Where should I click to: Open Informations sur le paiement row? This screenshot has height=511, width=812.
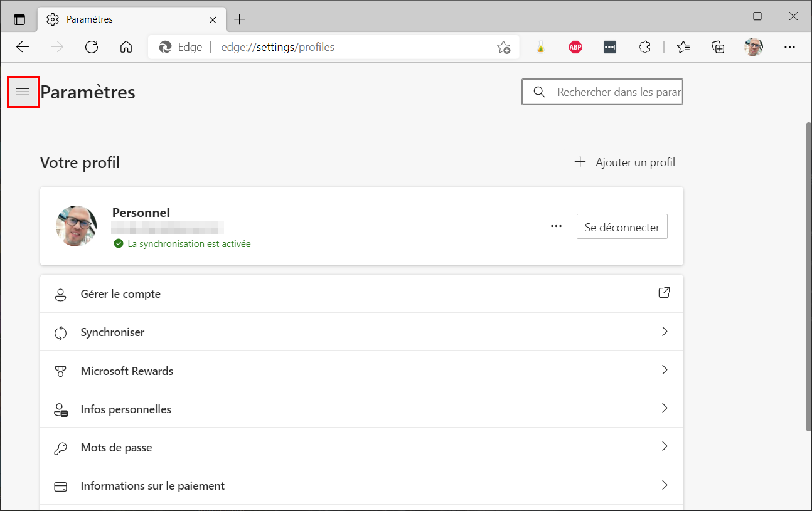(361, 485)
